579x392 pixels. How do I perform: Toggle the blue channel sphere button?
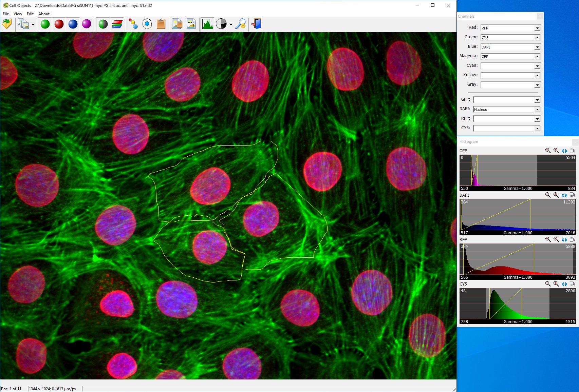click(73, 24)
